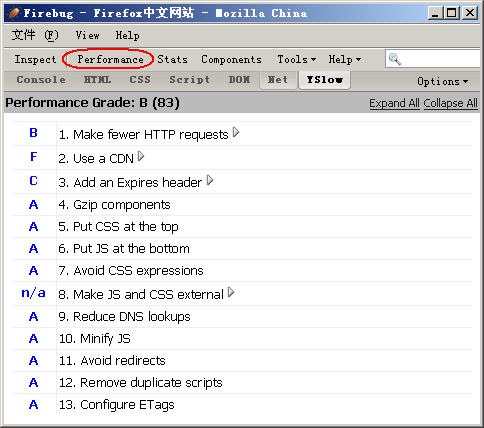The height and width of the screenshot is (428, 484).
Task: Switch to the Console tab
Action: click(41, 80)
